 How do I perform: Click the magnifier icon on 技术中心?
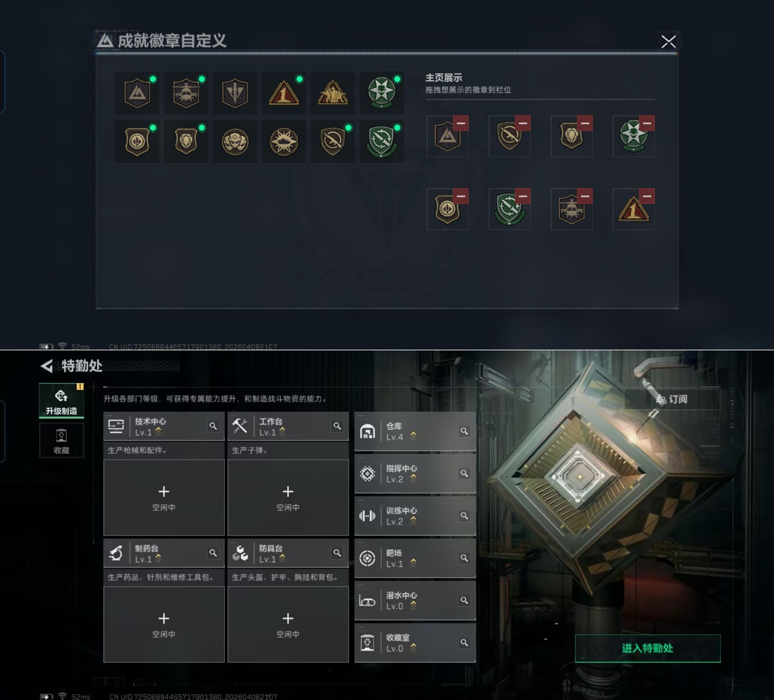[x=213, y=426]
